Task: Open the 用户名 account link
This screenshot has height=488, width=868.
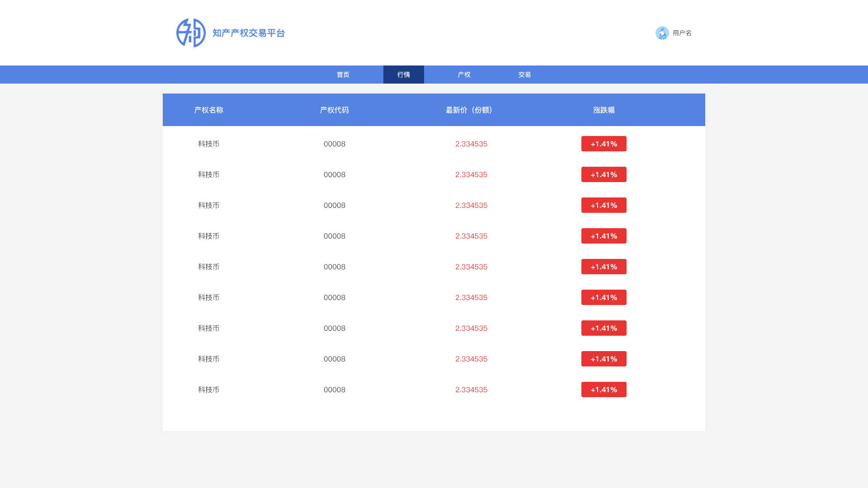Action: click(x=682, y=33)
